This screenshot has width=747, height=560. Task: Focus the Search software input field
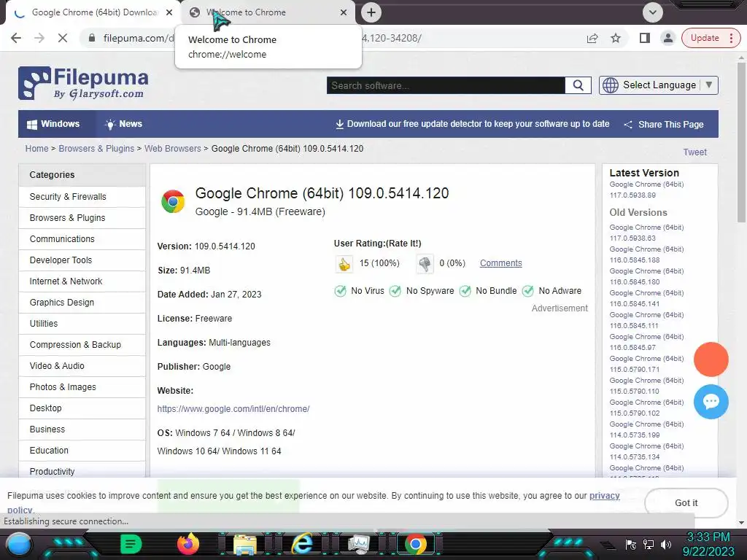tap(446, 85)
